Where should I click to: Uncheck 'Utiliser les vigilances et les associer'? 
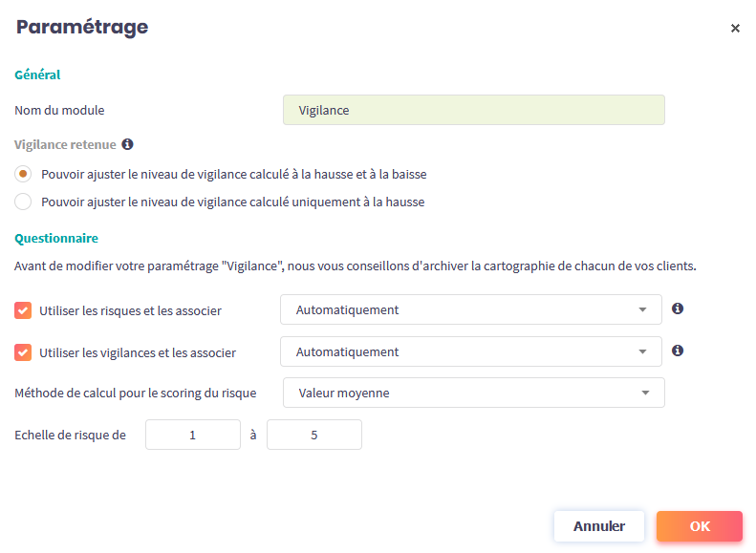coord(23,352)
